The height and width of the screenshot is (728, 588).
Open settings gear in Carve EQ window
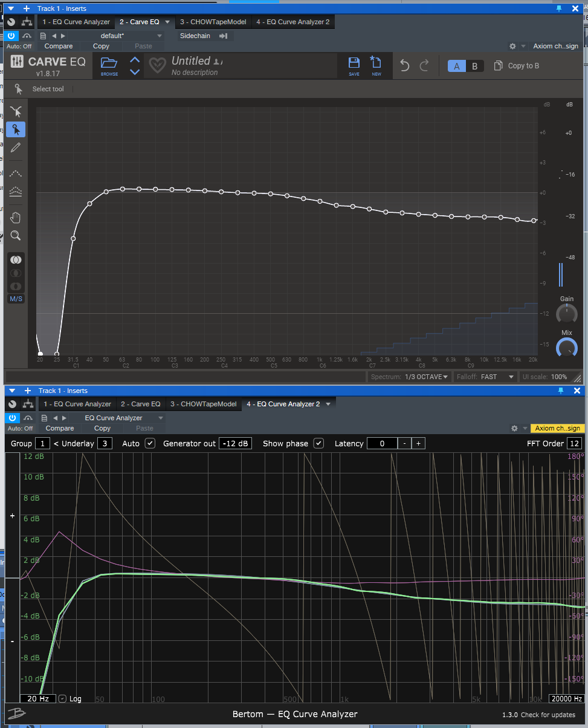[x=513, y=46]
